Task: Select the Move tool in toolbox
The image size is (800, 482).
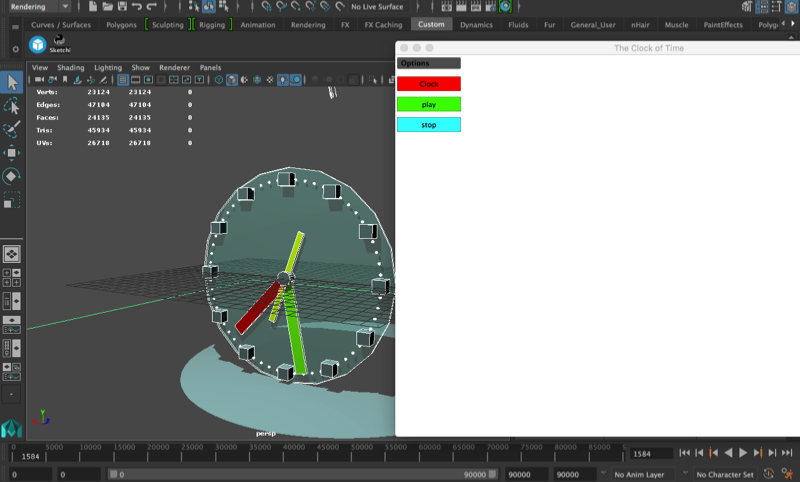Action: (12, 153)
